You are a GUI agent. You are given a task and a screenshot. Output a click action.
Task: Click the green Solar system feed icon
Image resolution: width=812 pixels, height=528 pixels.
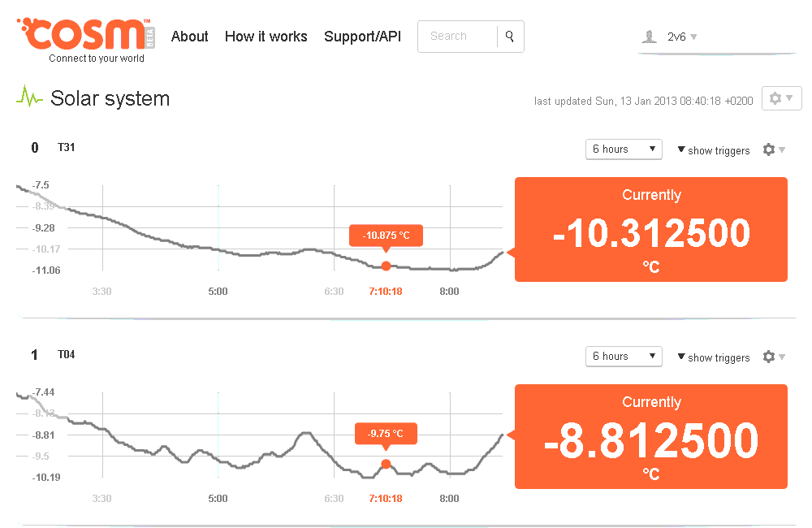[x=30, y=97]
